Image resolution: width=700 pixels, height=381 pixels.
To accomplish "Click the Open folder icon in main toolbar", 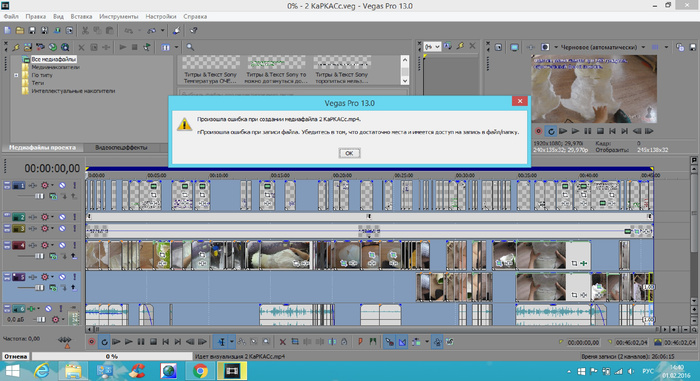I will pyautogui.click(x=20, y=31).
